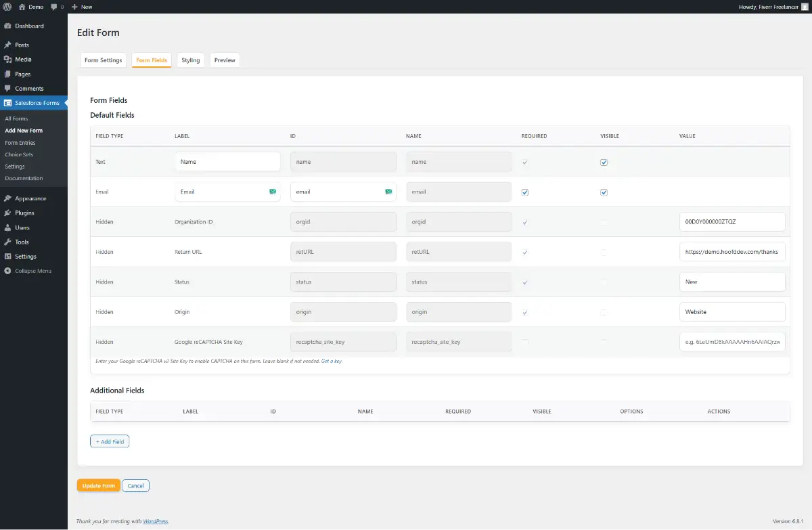Open the Form Settings tab
Image resolution: width=812 pixels, height=530 pixels.
pos(103,60)
